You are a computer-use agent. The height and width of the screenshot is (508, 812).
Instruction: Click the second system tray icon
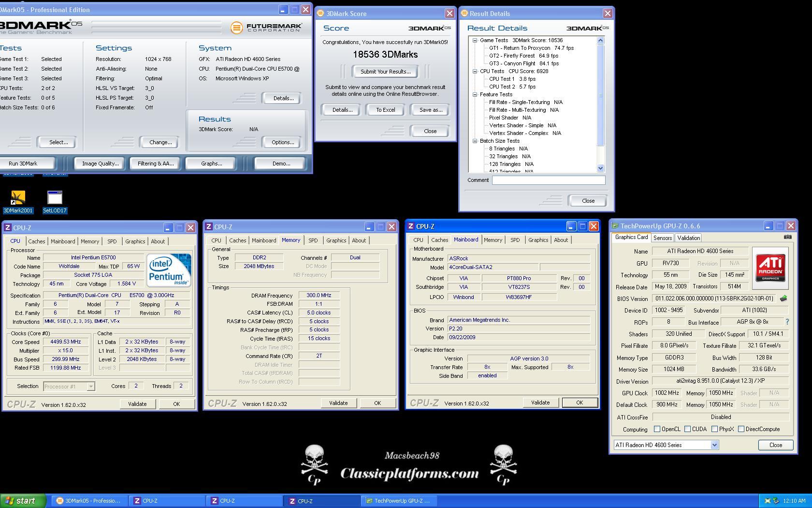776,501
